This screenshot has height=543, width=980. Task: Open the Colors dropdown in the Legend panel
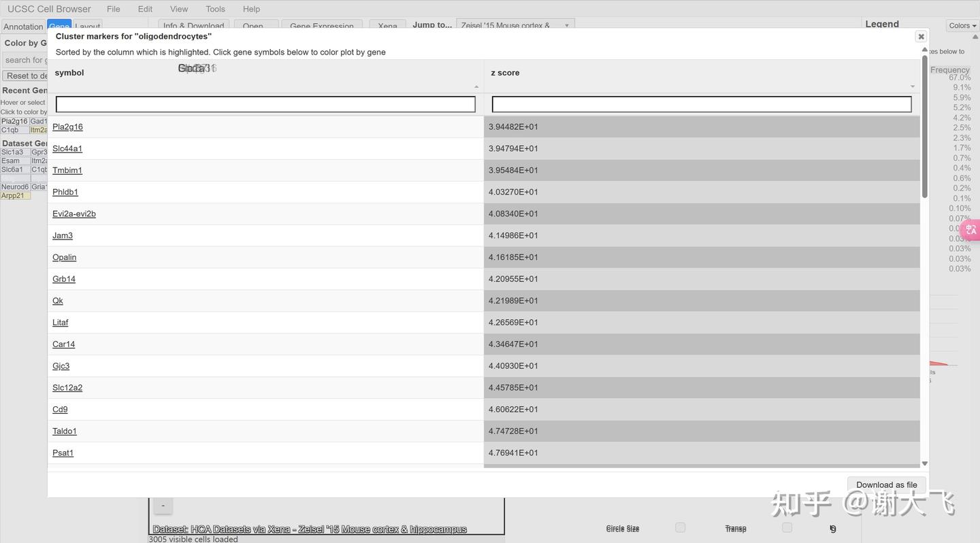pos(961,25)
